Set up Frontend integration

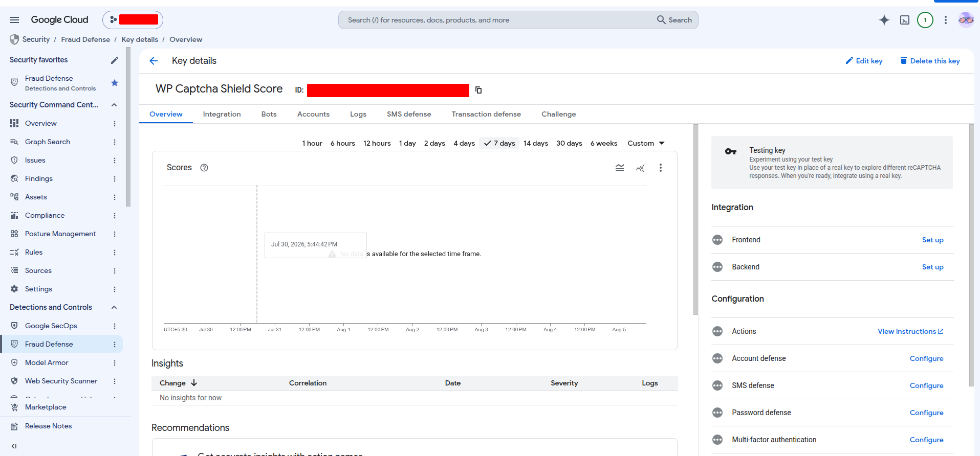pyautogui.click(x=932, y=240)
